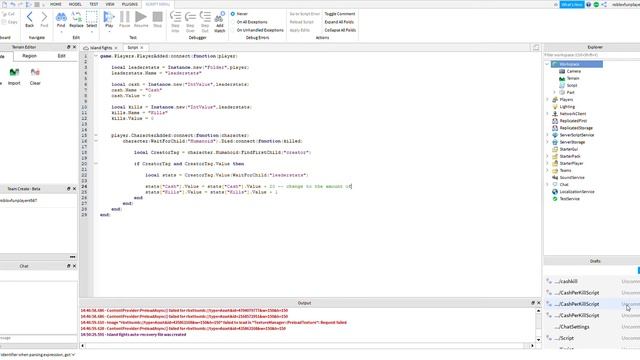The image size is (640, 360).
Task: Click Go to Script Error
Action: pyautogui.click(x=304, y=14)
